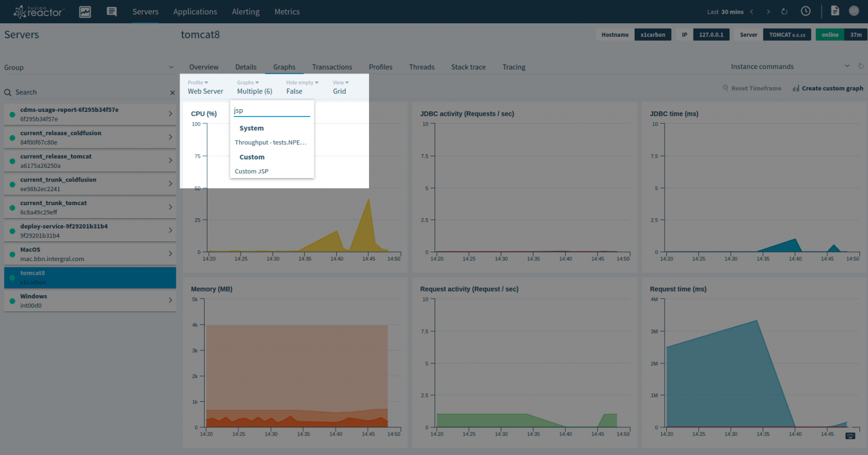Expand the MacOS server entry

(x=170, y=253)
